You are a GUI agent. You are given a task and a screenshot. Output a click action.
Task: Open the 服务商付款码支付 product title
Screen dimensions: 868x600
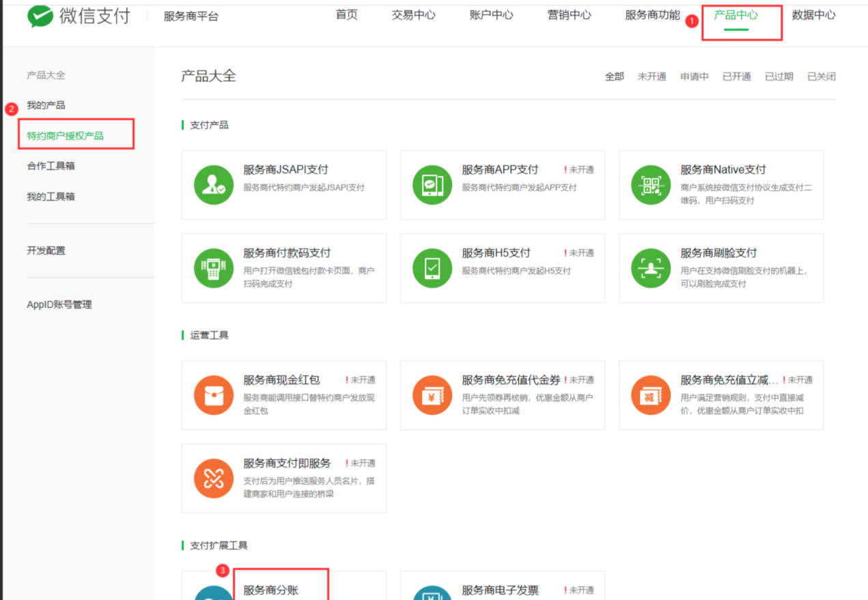[x=287, y=253]
